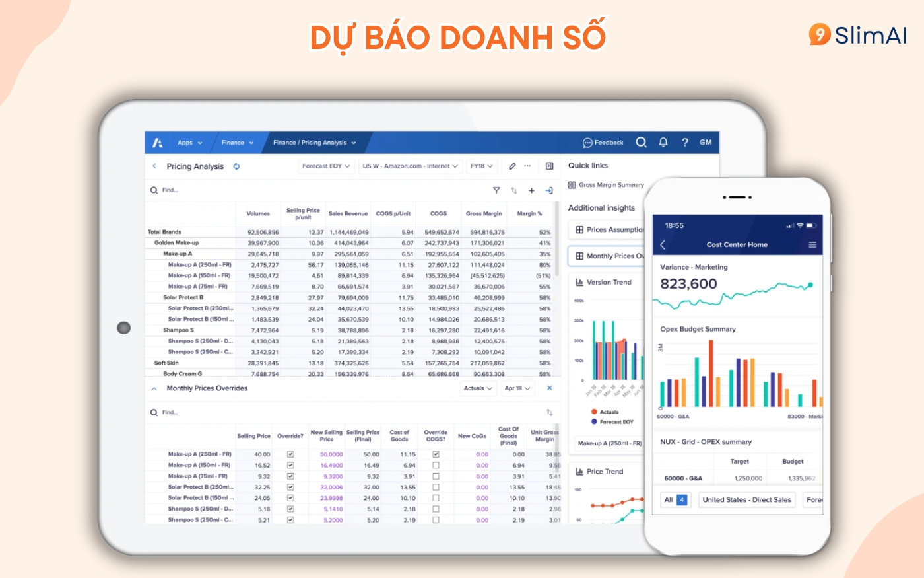Click sort arrows in Monthly Prices Overrides
This screenshot has width=924, height=578.
tap(549, 412)
